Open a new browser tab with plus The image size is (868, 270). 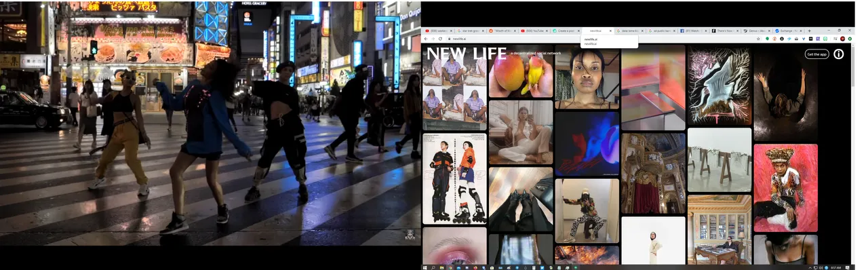pos(809,31)
